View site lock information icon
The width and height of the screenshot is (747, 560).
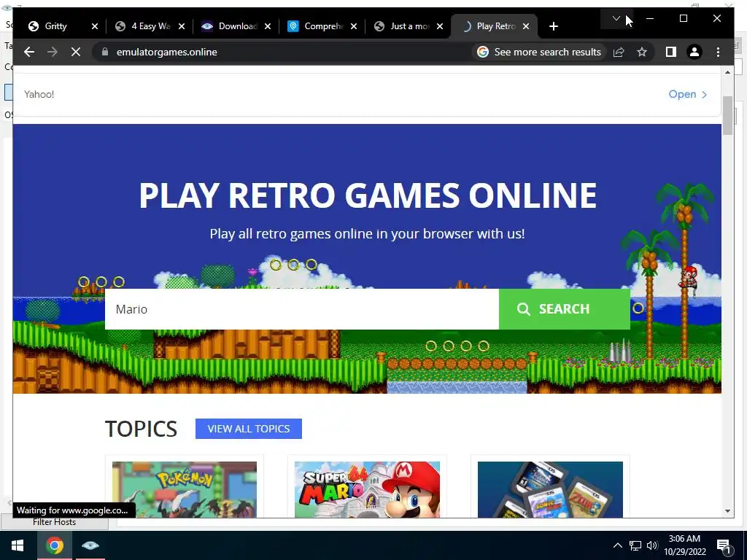click(105, 52)
